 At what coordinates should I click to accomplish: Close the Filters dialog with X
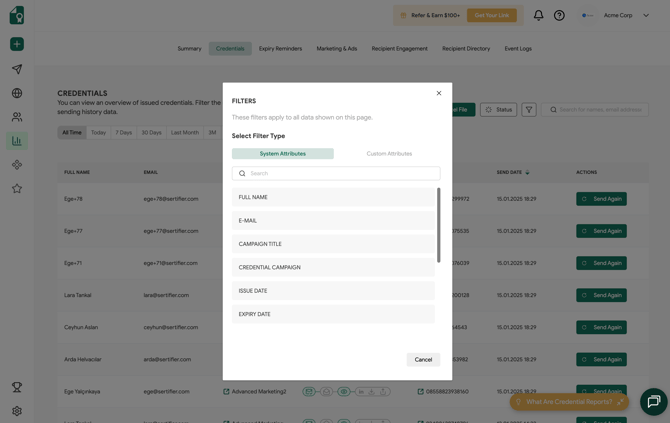[x=439, y=93]
